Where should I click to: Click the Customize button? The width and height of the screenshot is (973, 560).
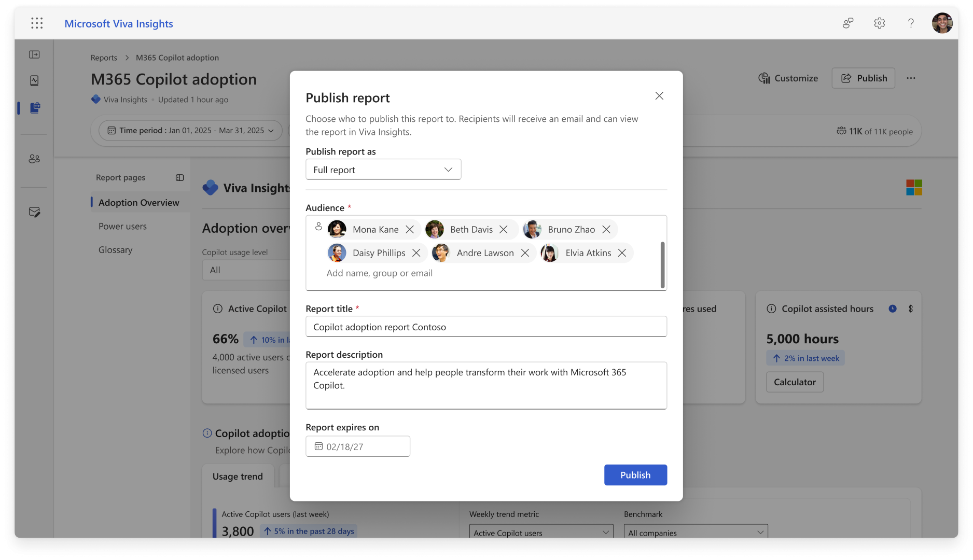pos(788,78)
